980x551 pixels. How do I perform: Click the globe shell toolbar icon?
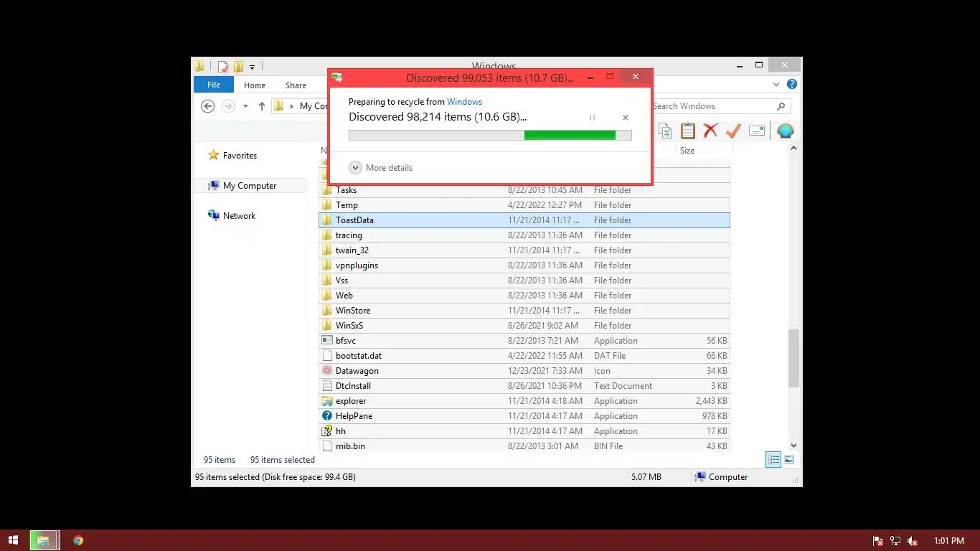pos(786,131)
